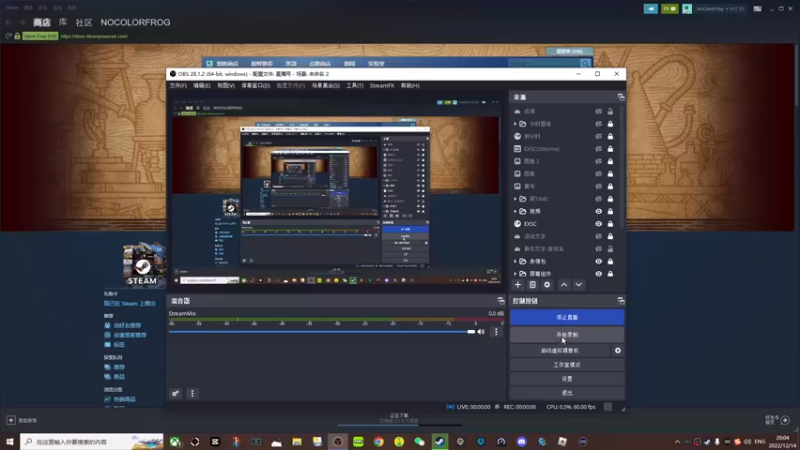The height and width of the screenshot is (450, 800).
Task: Open Chrome from the Windows taskbar
Action: [379, 441]
